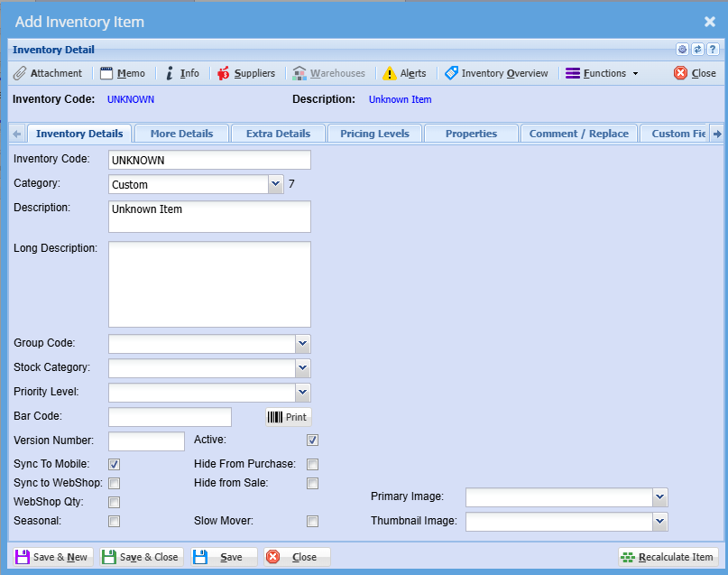Toggle Sync To Mobile checkbox
Viewport: 728px width, 575px height.
114,464
